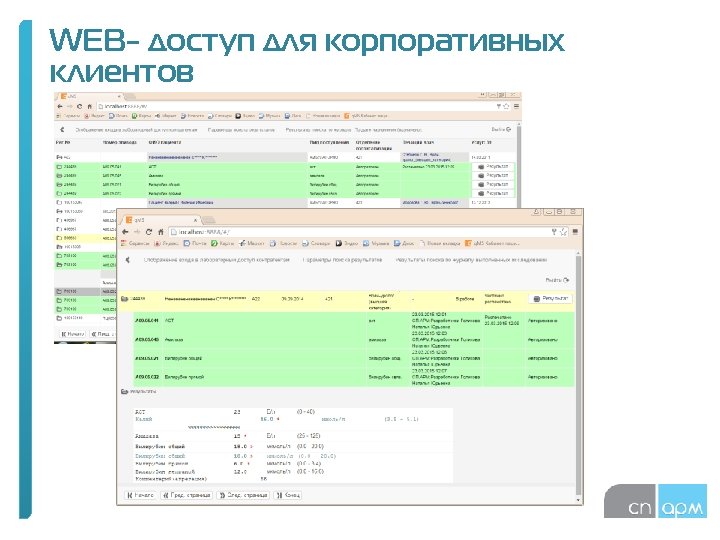
Task: Close the qMS tab in the front browser window
Action: (x=195, y=220)
